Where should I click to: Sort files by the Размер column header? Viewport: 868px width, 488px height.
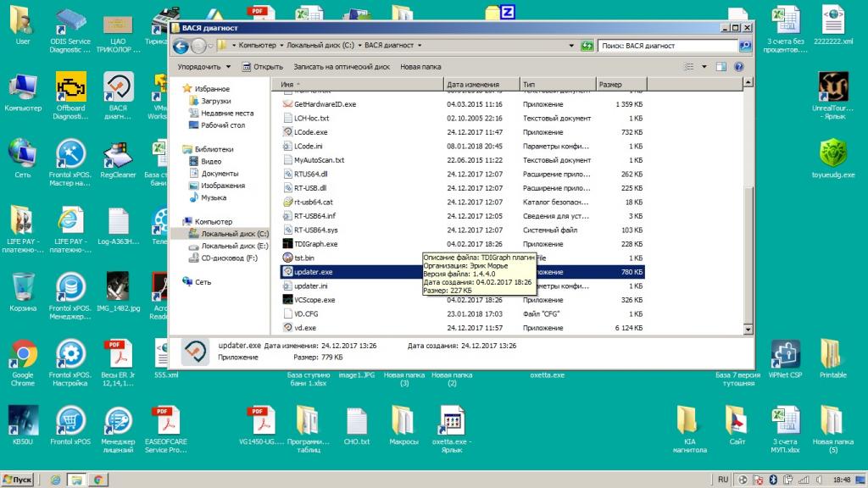621,84
